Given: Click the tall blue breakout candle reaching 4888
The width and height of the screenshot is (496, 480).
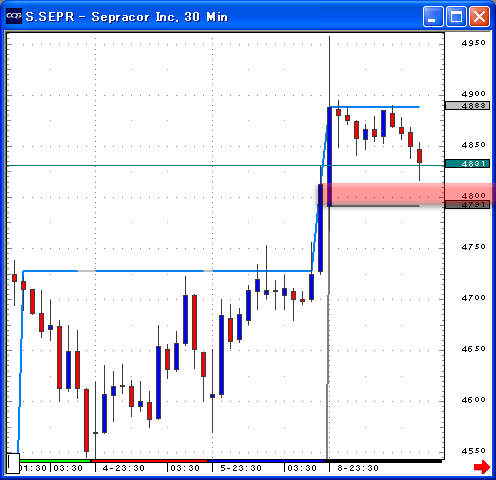Looking at the screenshot, I should click(x=329, y=156).
